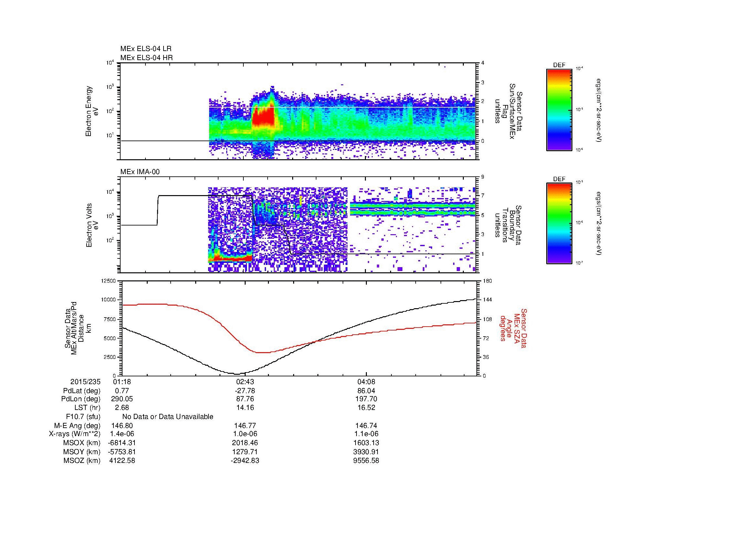The image size is (756, 534).
Task: Click the LST value '14.16'
Action: pos(245,408)
